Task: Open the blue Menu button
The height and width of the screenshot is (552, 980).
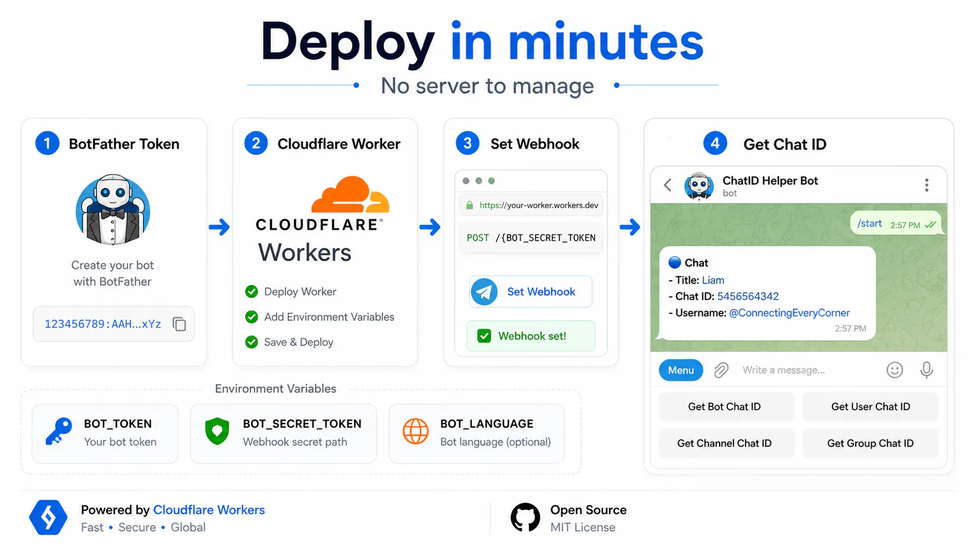Action: tap(681, 370)
